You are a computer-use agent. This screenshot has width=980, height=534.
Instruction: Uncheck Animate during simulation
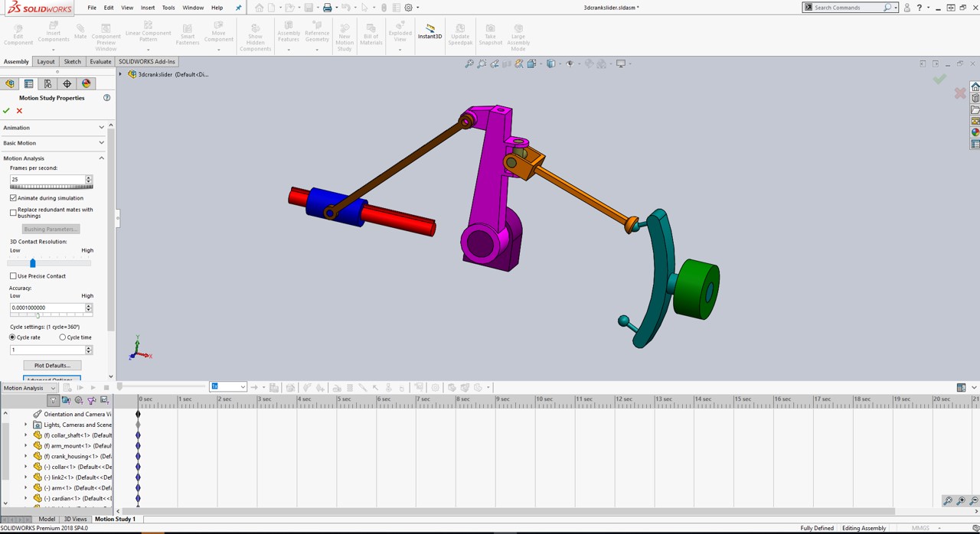point(13,198)
